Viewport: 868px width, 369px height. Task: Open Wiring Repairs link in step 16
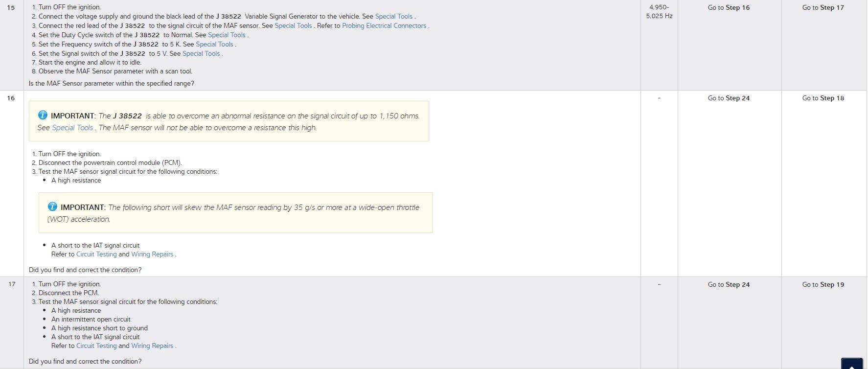152,254
